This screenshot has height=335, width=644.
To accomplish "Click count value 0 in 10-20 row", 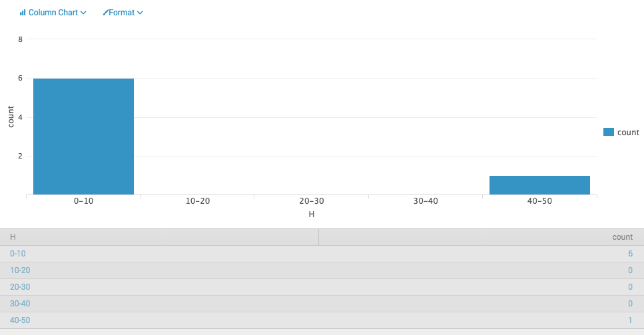I will (x=630, y=270).
